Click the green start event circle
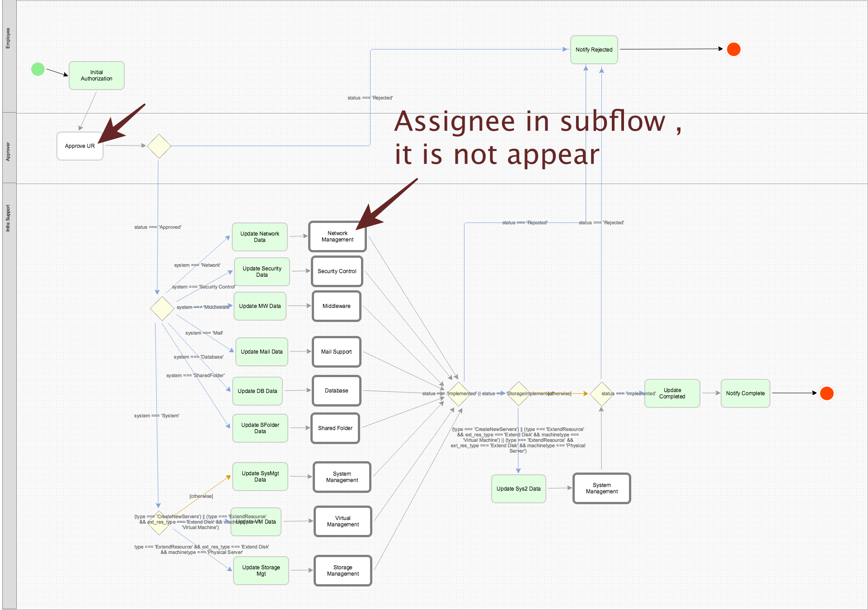This screenshot has height=610, width=868. point(38,69)
